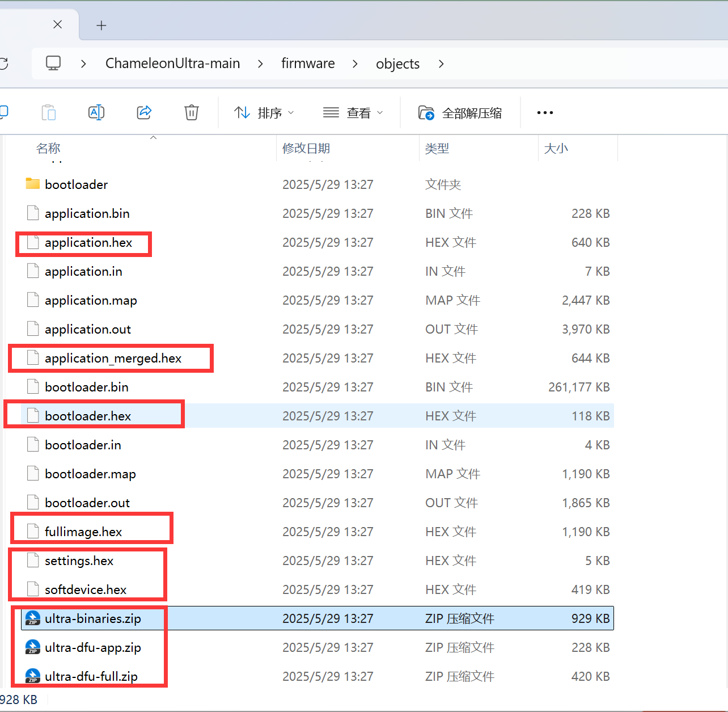The height and width of the screenshot is (712, 728).
Task: Open the 排序 (Sort) dropdown
Action: pyautogui.click(x=263, y=112)
